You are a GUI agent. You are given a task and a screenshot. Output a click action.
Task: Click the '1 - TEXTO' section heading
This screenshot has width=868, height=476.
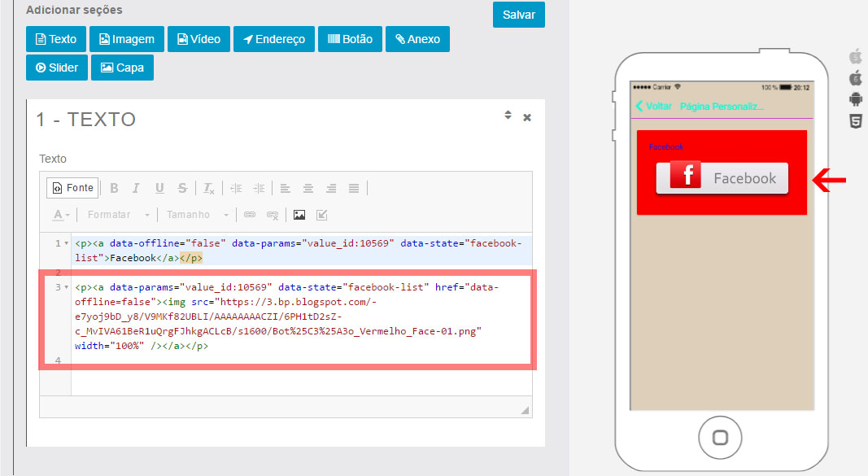tap(85, 119)
